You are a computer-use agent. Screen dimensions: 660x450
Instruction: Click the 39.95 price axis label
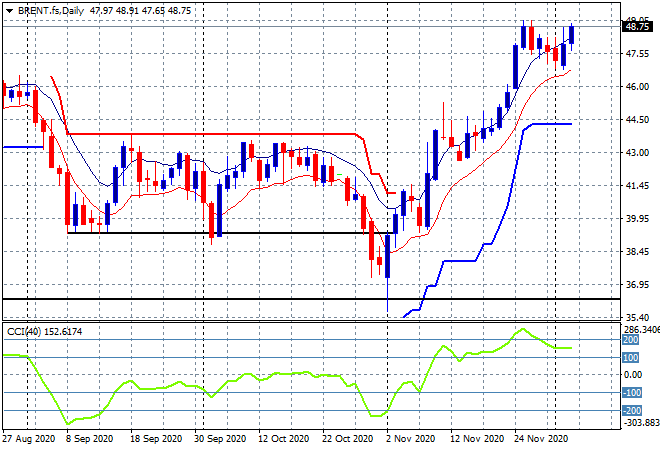637,218
